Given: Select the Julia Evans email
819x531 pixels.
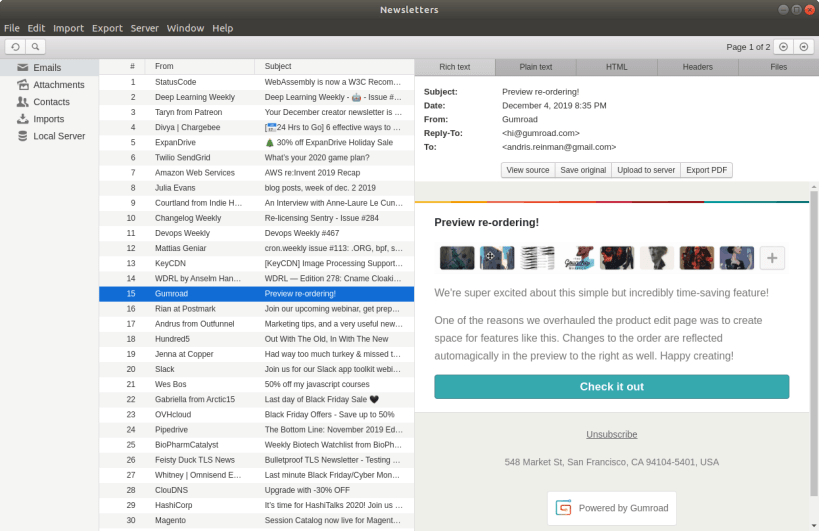Looking at the screenshot, I should pos(256,188).
